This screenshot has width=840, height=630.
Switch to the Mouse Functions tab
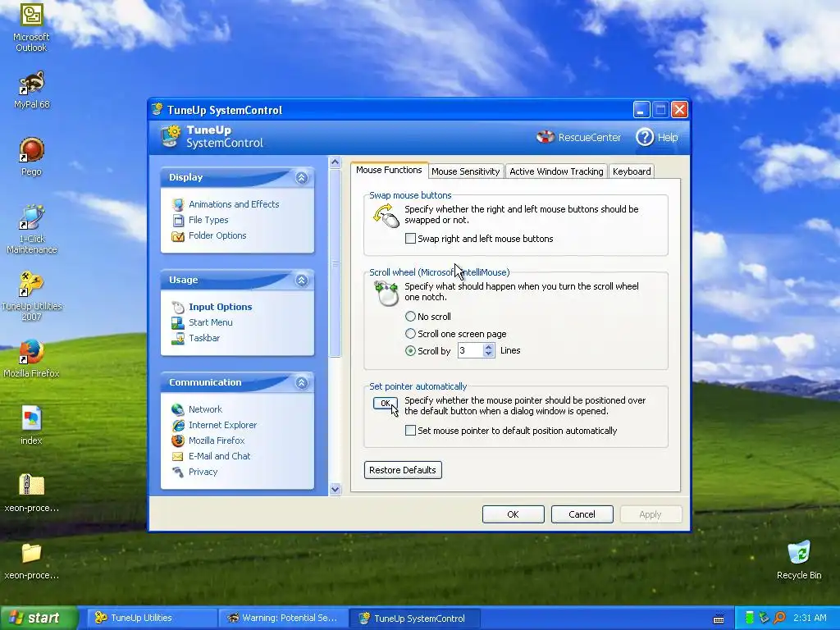tap(389, 171)
